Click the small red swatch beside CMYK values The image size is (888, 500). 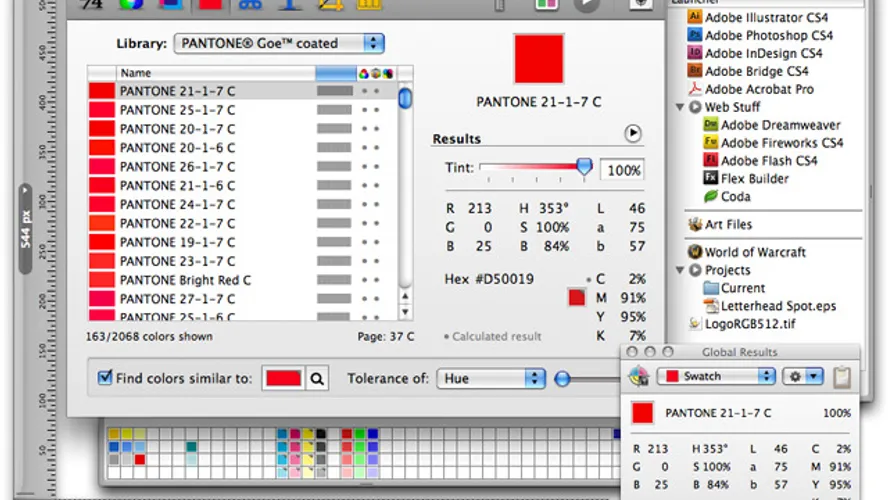pyautogui.click(x=577, y=297)
